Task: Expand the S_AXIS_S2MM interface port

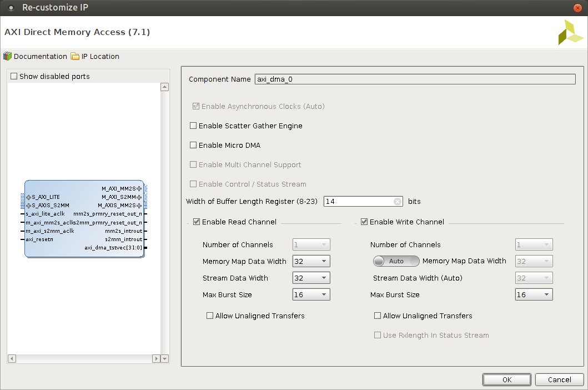Action: [x=28, y=206]
